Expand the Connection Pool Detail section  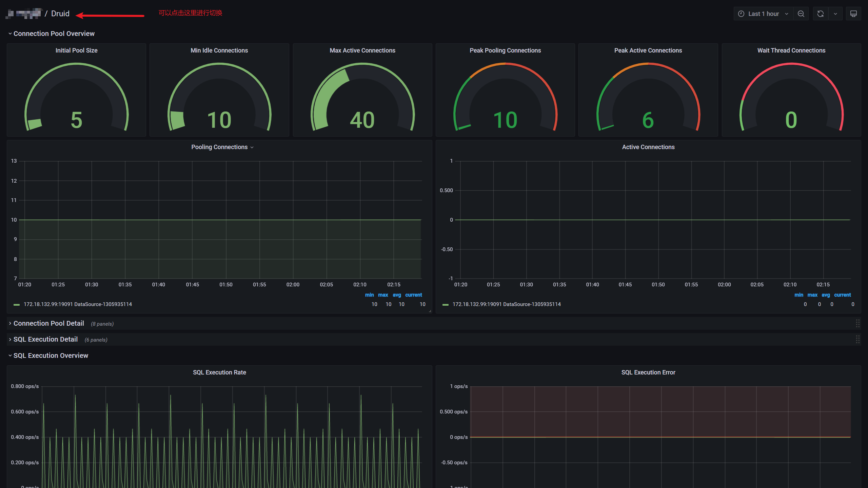pyautogui.click(x=48, y=323)
